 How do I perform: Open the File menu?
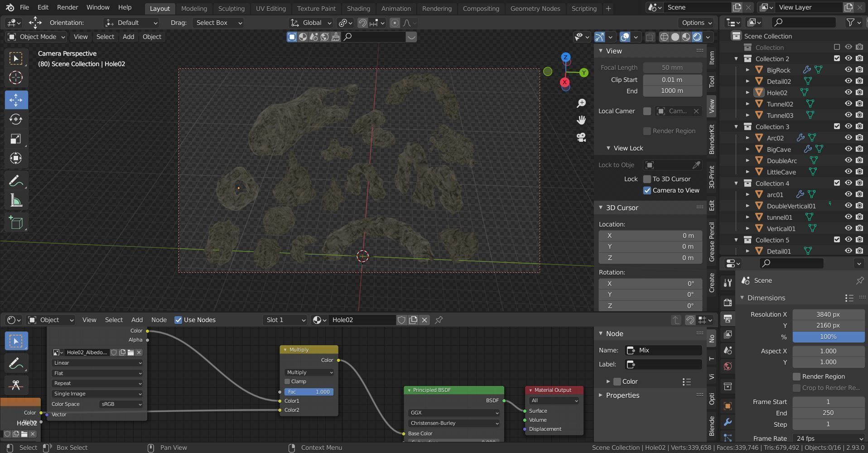(24, 8)
